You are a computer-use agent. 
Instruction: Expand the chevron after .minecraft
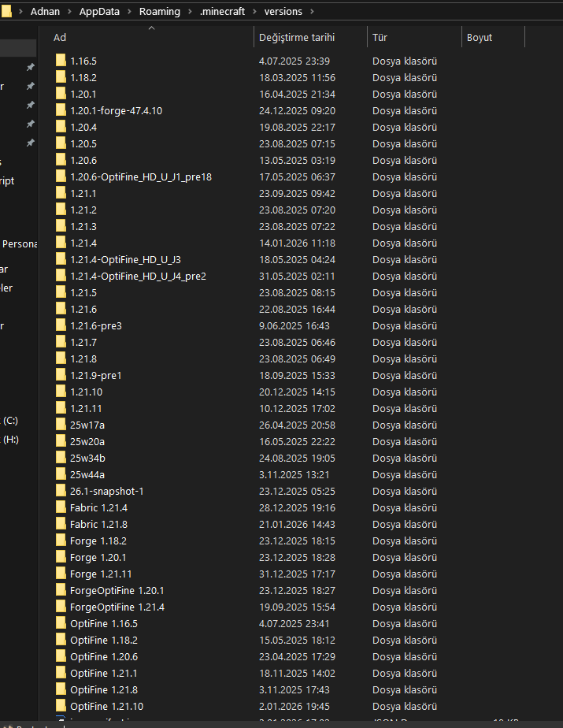pos(254,12)
